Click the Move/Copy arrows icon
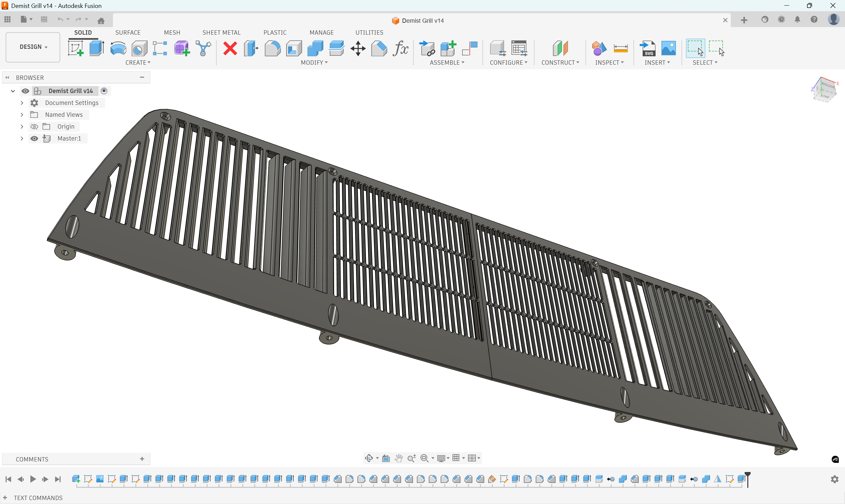 tap(358, 48)
